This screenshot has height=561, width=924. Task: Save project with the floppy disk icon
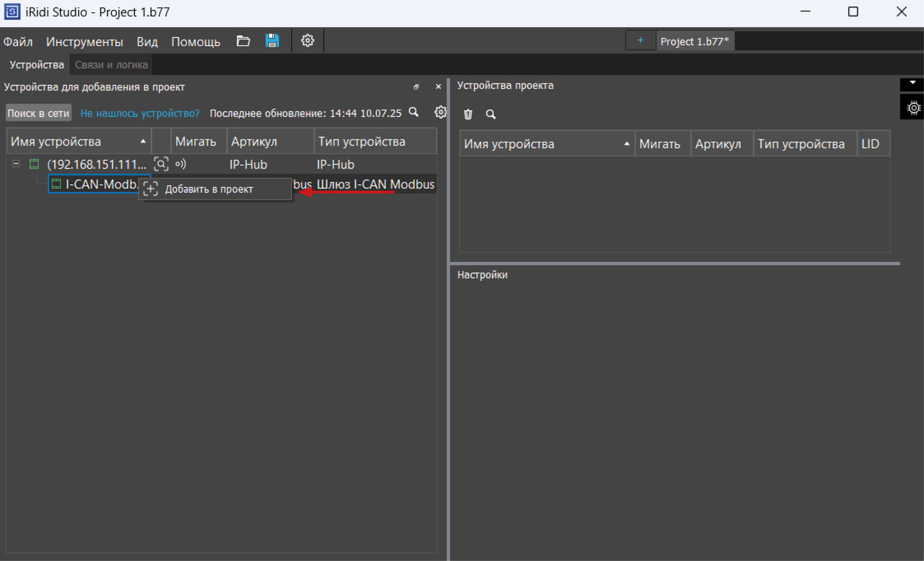[272, 41]
